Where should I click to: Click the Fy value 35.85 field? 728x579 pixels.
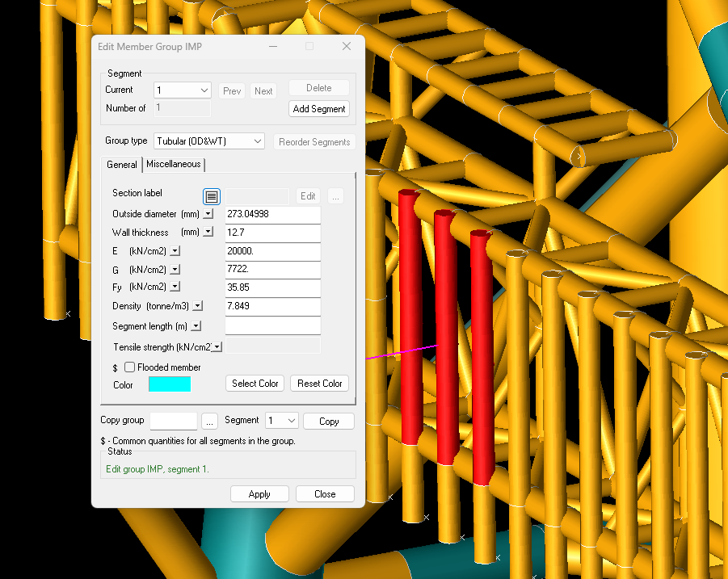point(273,287)
